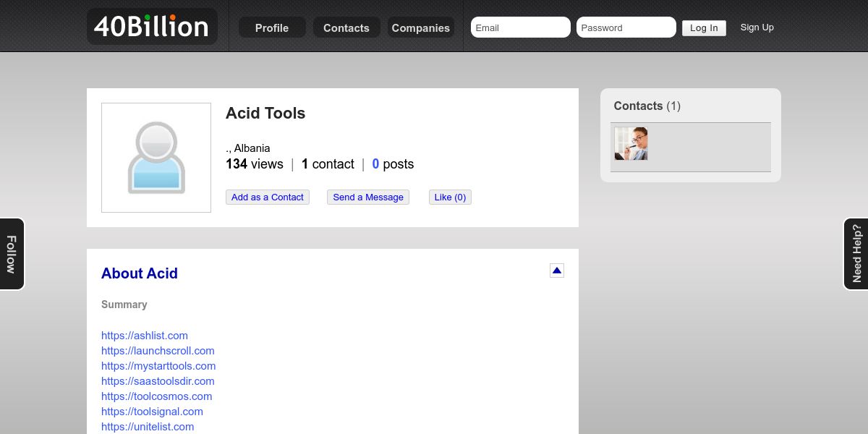Screen dimensions: 868x434
Task: Open the contact's thumbnail photo
Action: [631, 144]
